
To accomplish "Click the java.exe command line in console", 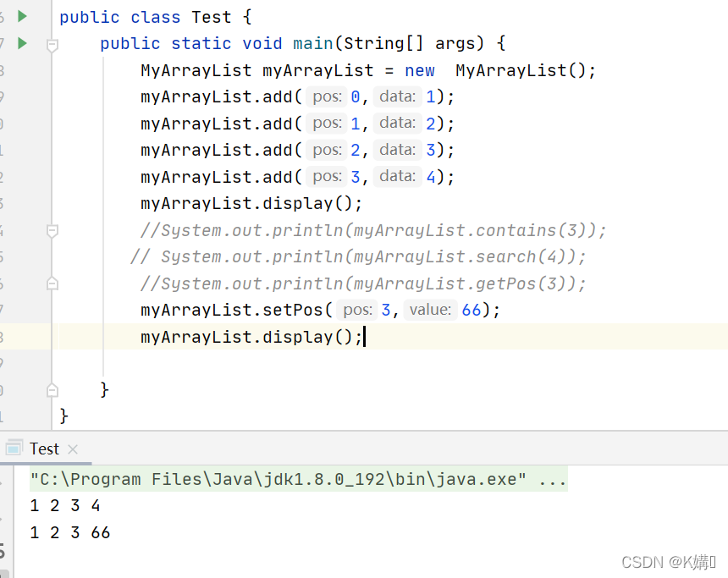I will (298, 479).
